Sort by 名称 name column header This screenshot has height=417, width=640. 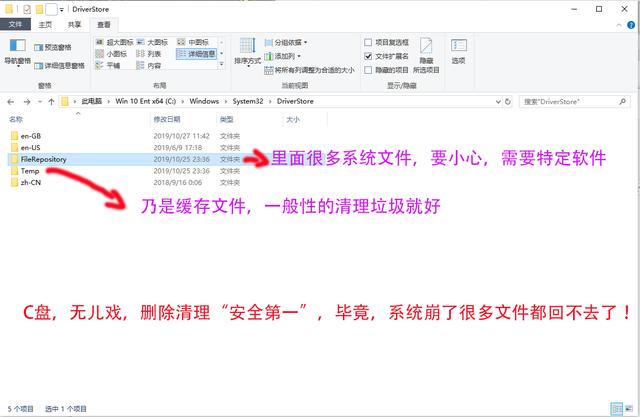point(78,120)
